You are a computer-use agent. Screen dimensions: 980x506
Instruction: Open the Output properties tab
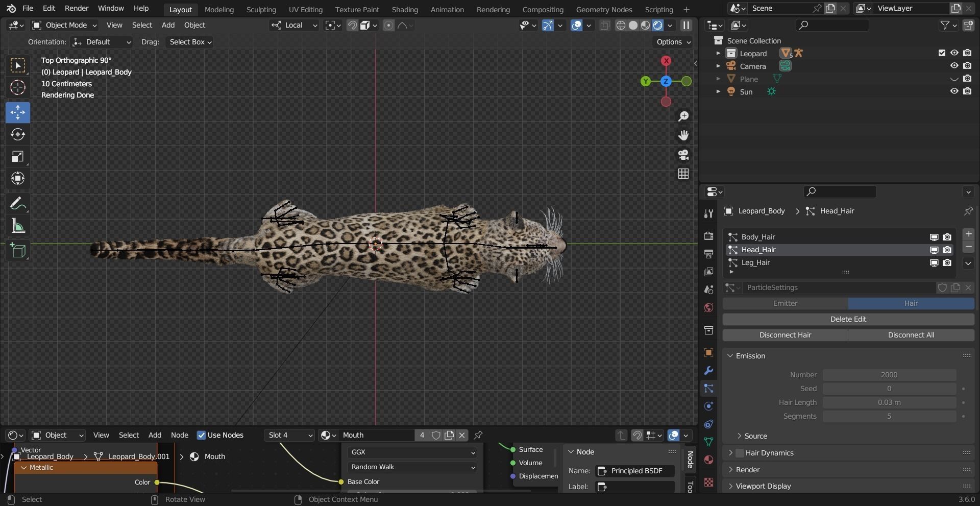(x=708, y=254)
